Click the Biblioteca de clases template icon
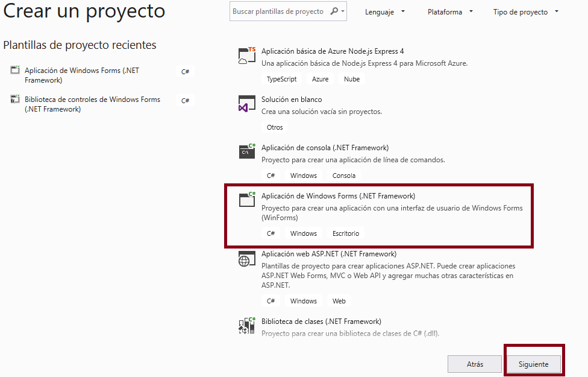This screenshot has height=377, width=588. pos(247,326)
